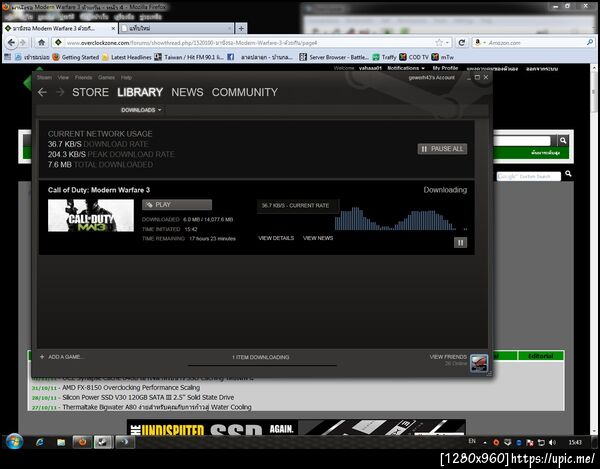Click the bookmark star in Firefox URL bar

pyautogui.click(x=439, y=43)
